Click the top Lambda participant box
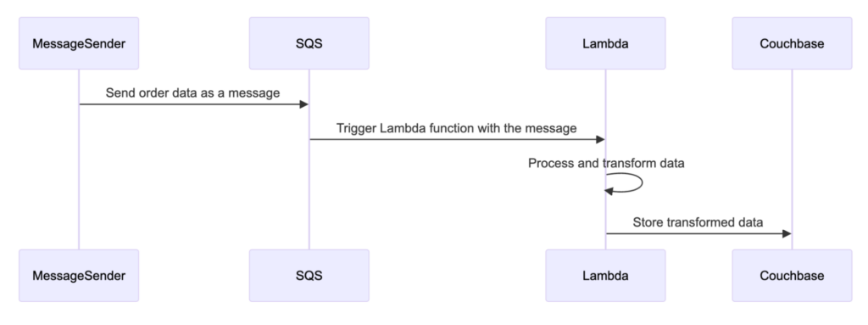Viewport: 868px width, 325px height. 605,43
